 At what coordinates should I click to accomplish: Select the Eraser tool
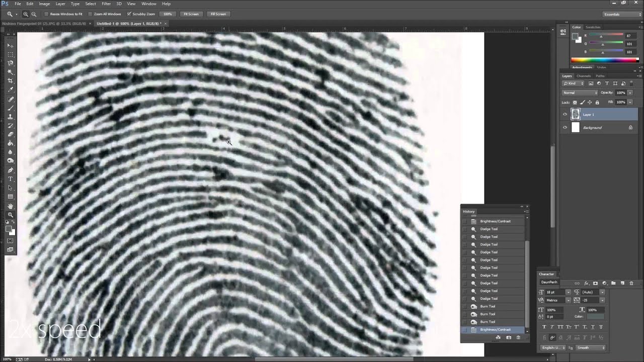tap(11, 134)
